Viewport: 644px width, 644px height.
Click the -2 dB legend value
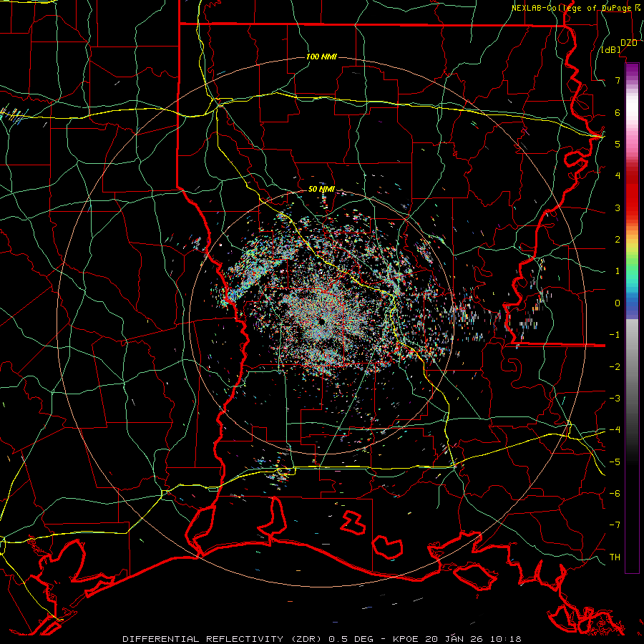(x=615, y=366)
